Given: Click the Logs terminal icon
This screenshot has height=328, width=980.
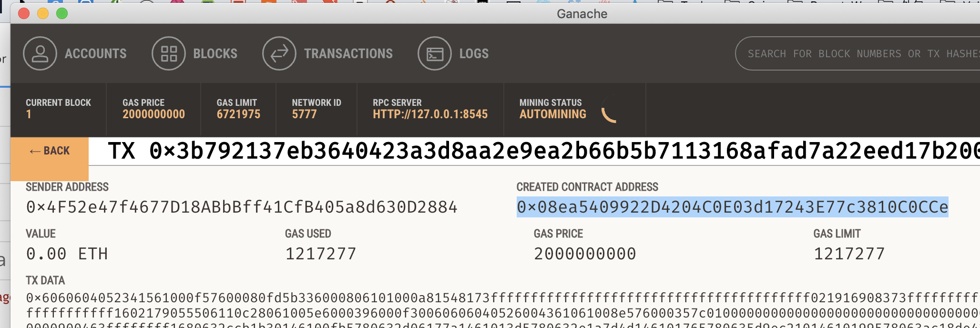Looking at the screenshot, I should click(435, 53).
